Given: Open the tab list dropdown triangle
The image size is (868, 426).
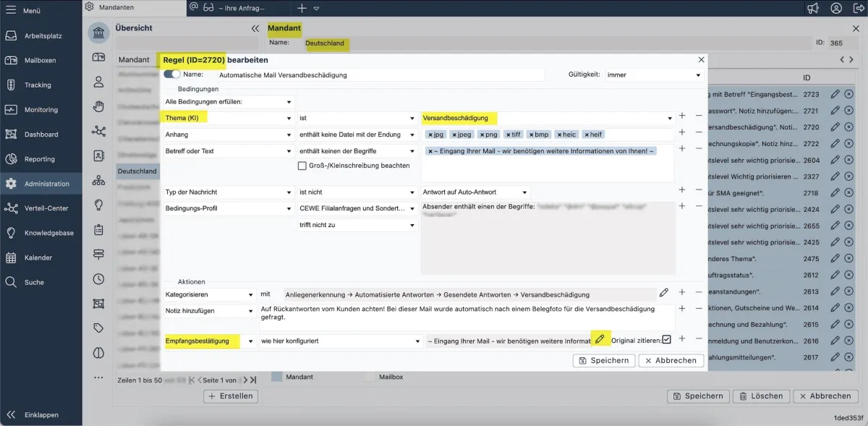Looking at the screenshot, I should point(316,9).
